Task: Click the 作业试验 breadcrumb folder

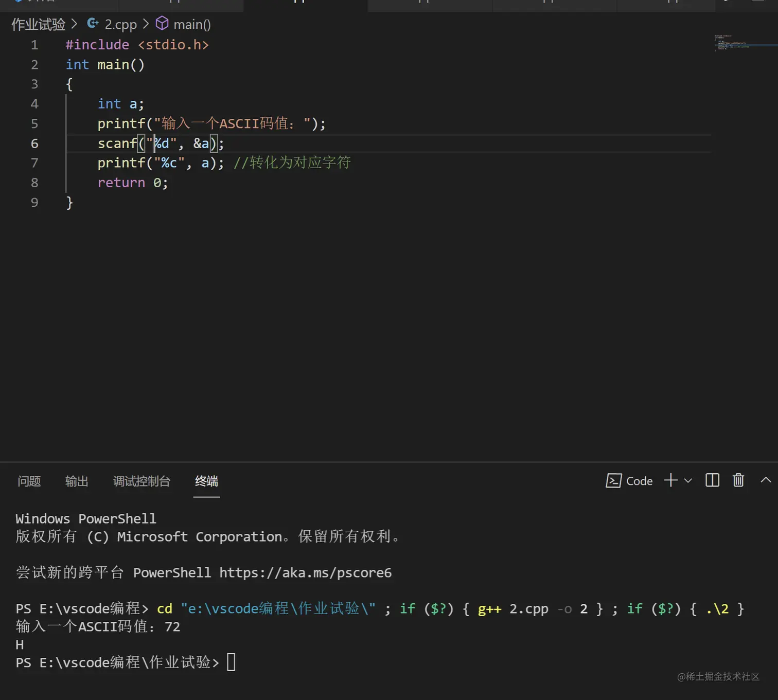Action: pyautogui.click(x=39, y=24)
